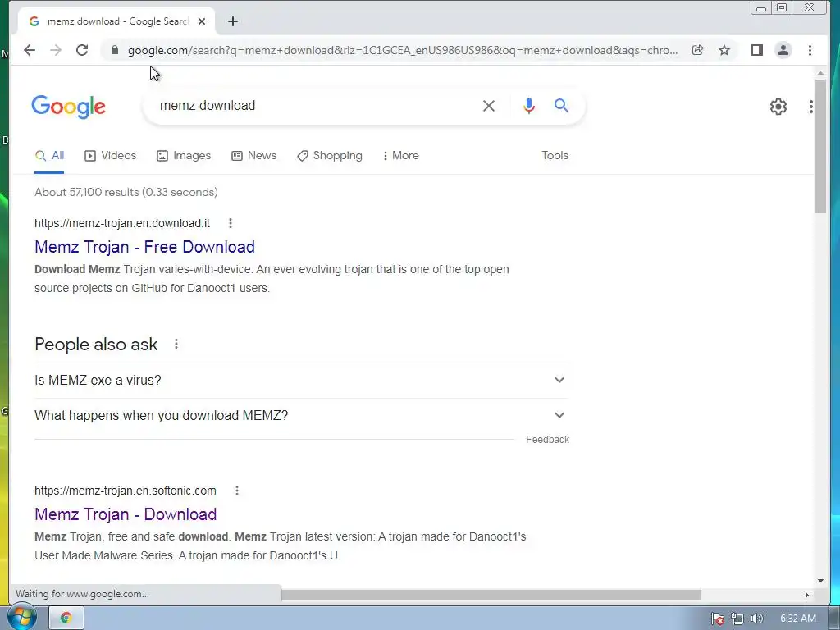Image resolution: width=840 pixels, height=630 pixels.
Task: Click the scroll right arrow
Action: point(807,595)
